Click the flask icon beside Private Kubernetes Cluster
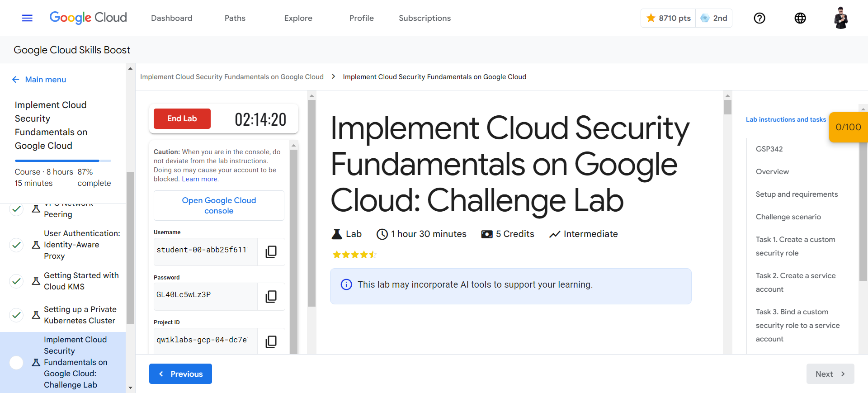The height and width of the screenshot is (393, 868). [x=36, y=315]
